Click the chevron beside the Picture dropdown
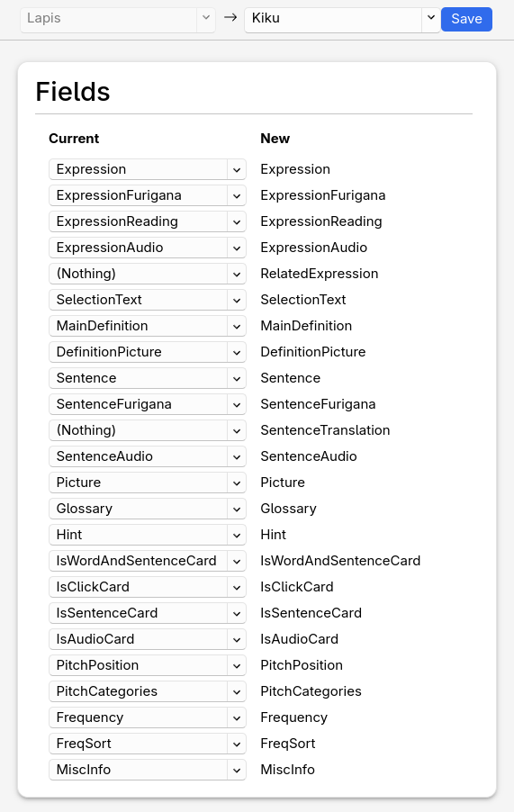Image resolution: width=514 pixels, height=812 pixels. pyautogui.click(x=237, y=483)
